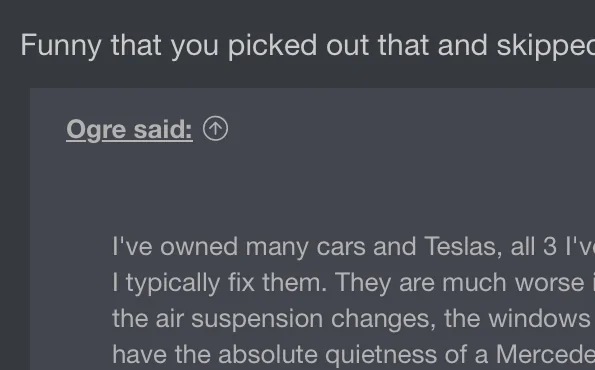
Task: Click the word "suspension" in the quote
Action: click(257, 320)
